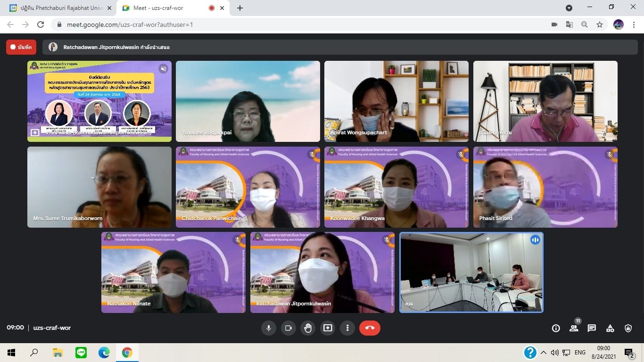The width and height of the screenshot is (644, 362).
Task: Open the chat messages panel
Action: pos(592,329)
